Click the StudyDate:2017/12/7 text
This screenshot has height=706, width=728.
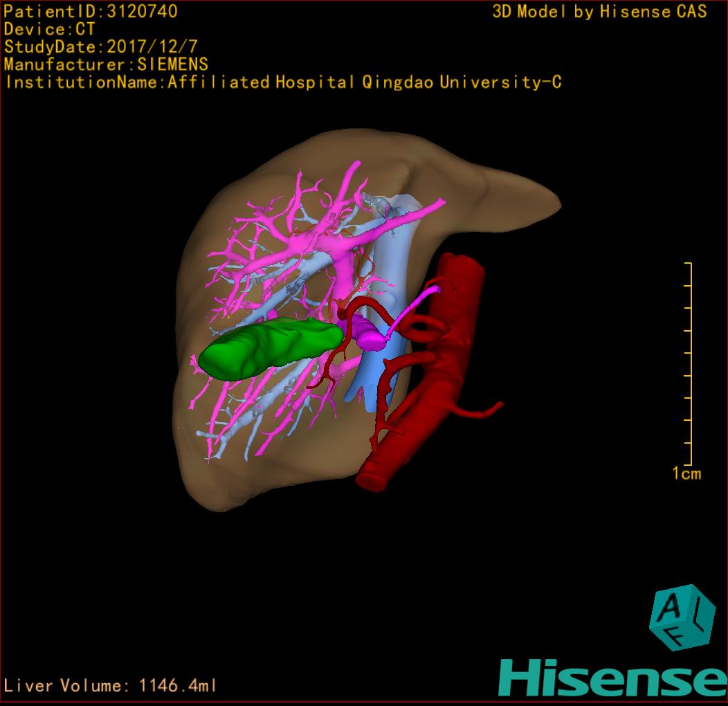(101, 46)
